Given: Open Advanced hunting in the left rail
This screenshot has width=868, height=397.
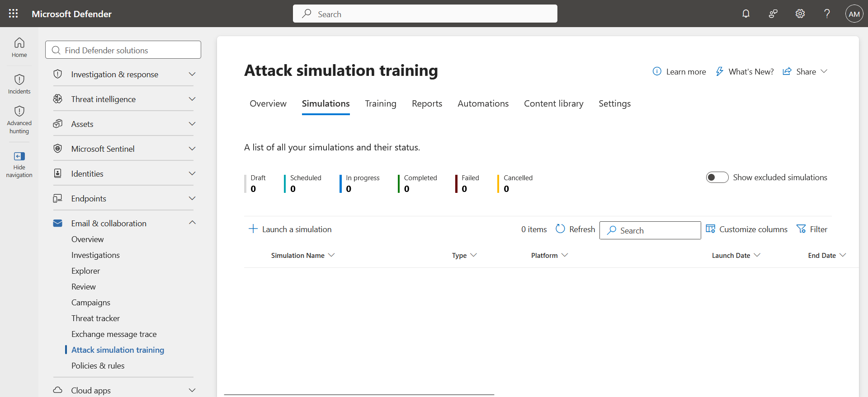Looking at the screenshot, I should [x=19, y=120].
